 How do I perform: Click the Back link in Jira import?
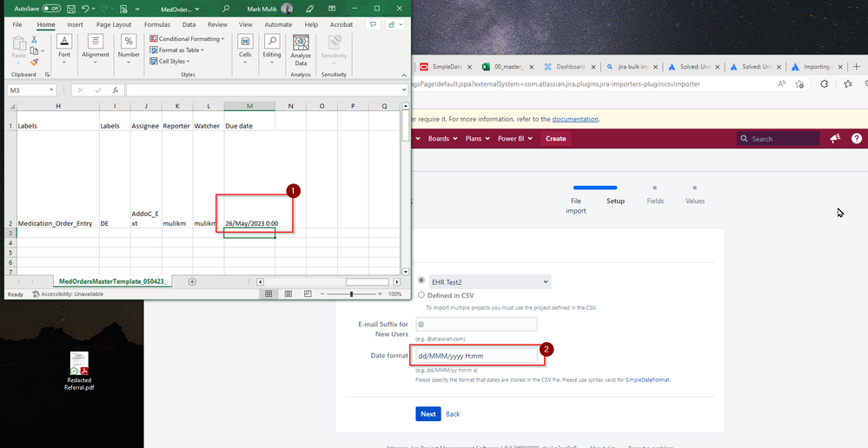coord(453,414)
